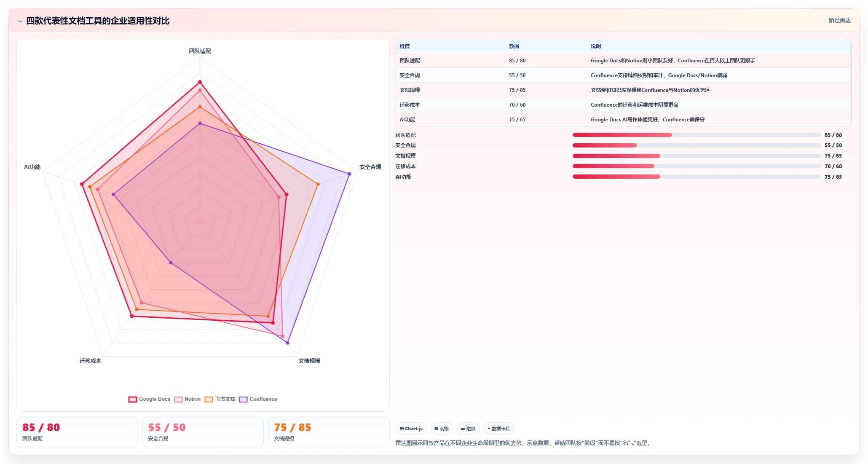The height and width of the screenshot is (464, 868).
Task: Click the 70 / 60 table cell
Action: point(517,105)
